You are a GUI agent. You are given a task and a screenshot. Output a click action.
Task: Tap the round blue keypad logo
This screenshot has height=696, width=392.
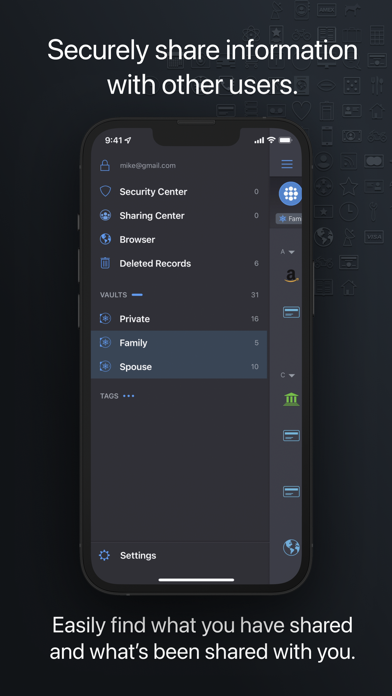(x=290, y=194)
